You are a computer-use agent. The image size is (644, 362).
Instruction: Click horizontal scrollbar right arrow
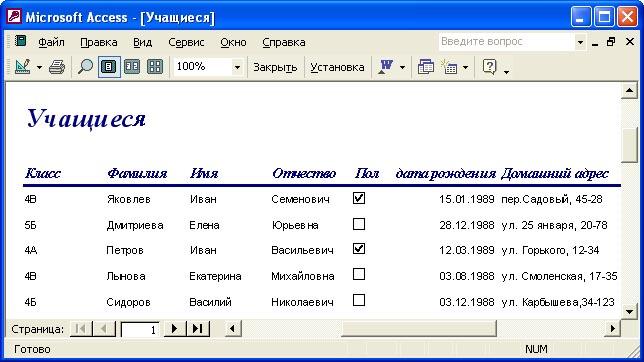pyautogui.click(x=612, y=329)
